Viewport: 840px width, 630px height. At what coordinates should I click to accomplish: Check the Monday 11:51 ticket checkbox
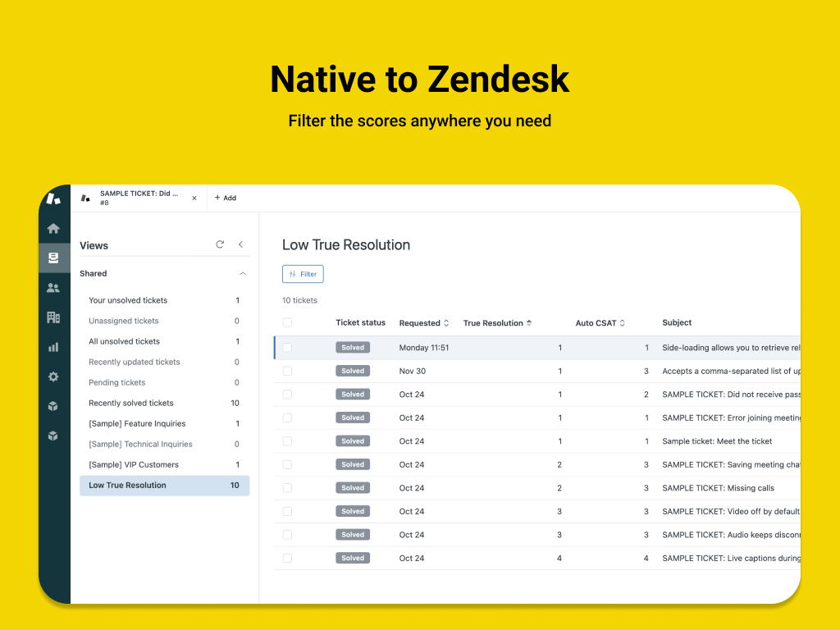pyautogui.click(x=288, y=348)
